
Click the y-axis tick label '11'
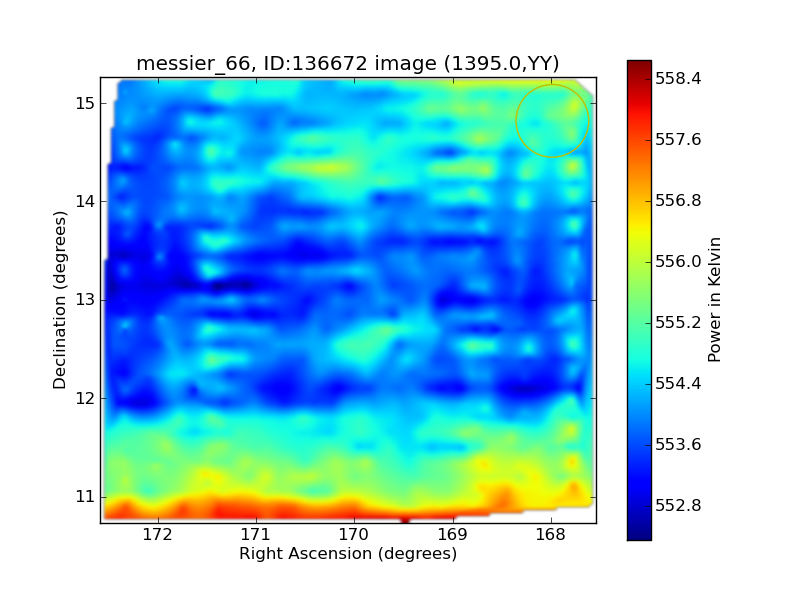click(85, 496)
